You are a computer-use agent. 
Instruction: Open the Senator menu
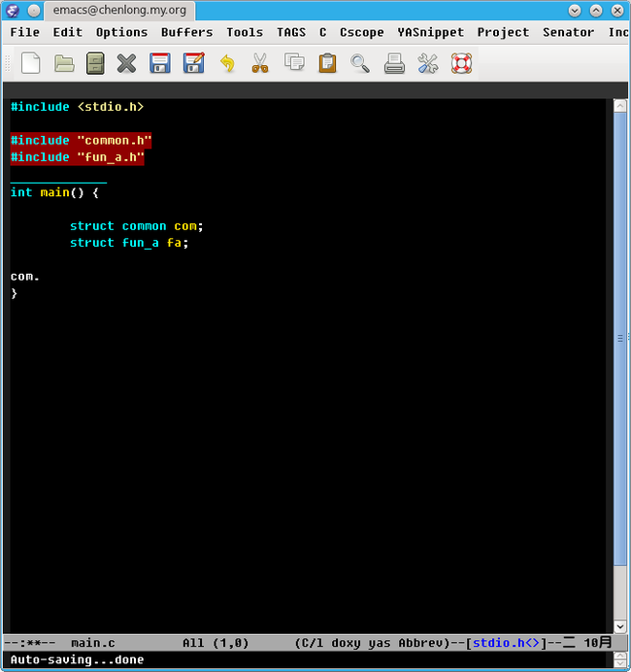[x=569, y=32]
